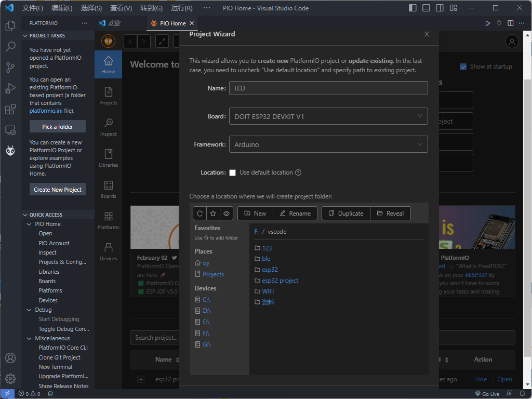Open the Explorer view in activity bar
Viewport: 532px width, 399px height.
point(10,26)
